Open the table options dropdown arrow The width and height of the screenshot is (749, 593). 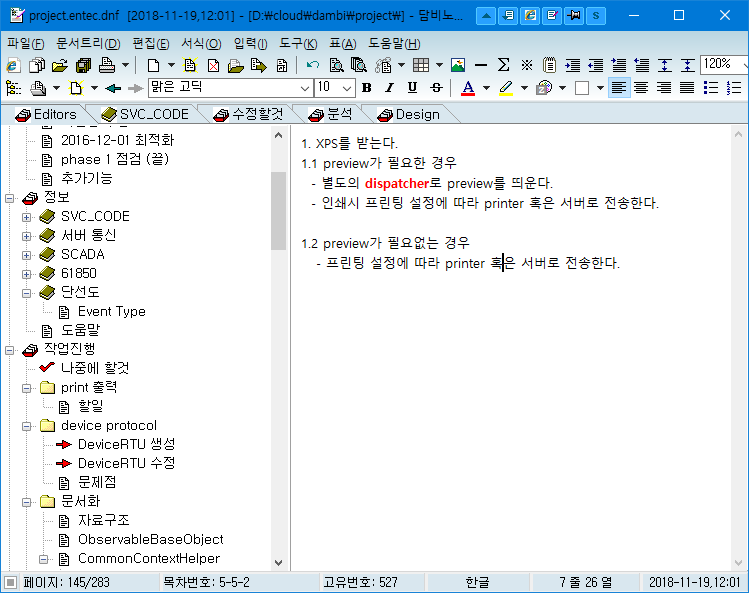[x=439, y=65]
